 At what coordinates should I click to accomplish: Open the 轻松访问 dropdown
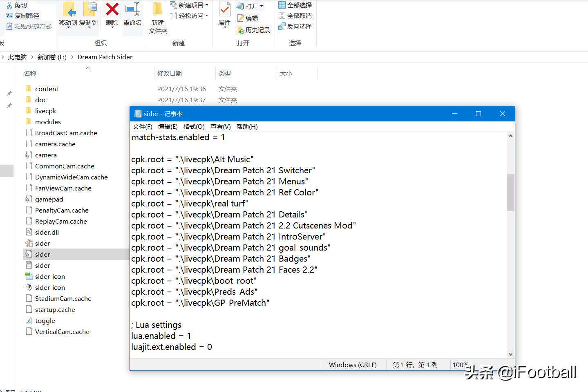(189, 16)
